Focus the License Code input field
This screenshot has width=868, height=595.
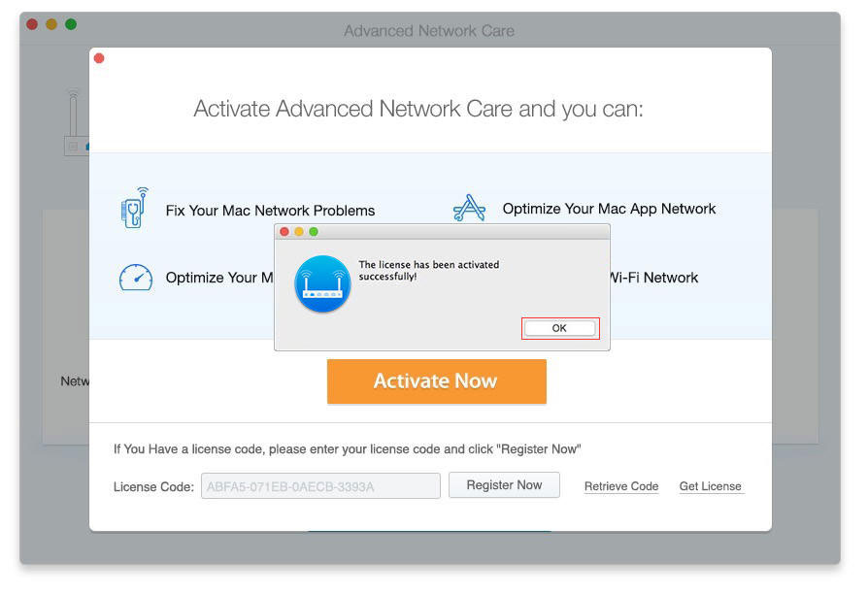(x=320, y=486)
